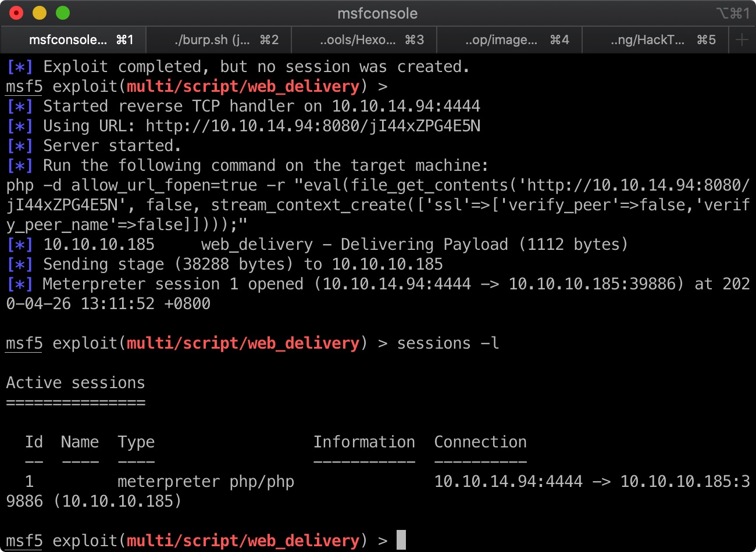
Task: Click 'Delivering Payload (1112 bytes)' text
Action: click(x=484, y=245)
